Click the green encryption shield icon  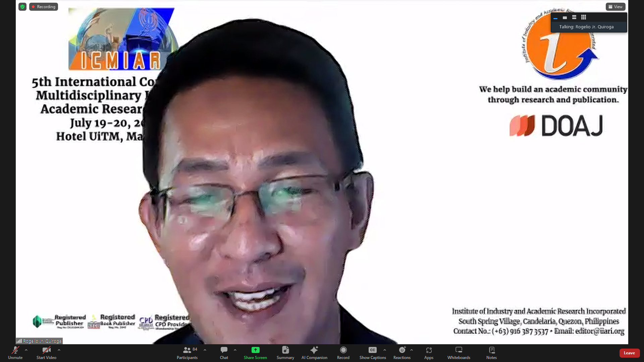(22, 7)
